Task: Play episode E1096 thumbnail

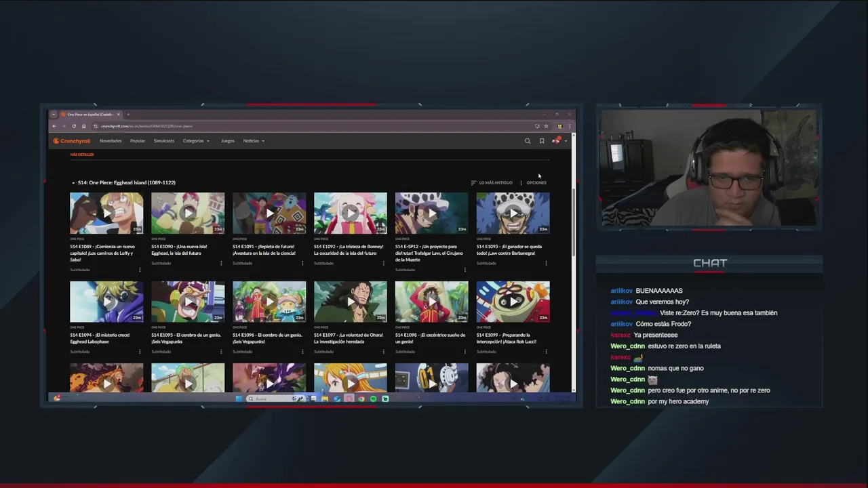Action: 269,302
